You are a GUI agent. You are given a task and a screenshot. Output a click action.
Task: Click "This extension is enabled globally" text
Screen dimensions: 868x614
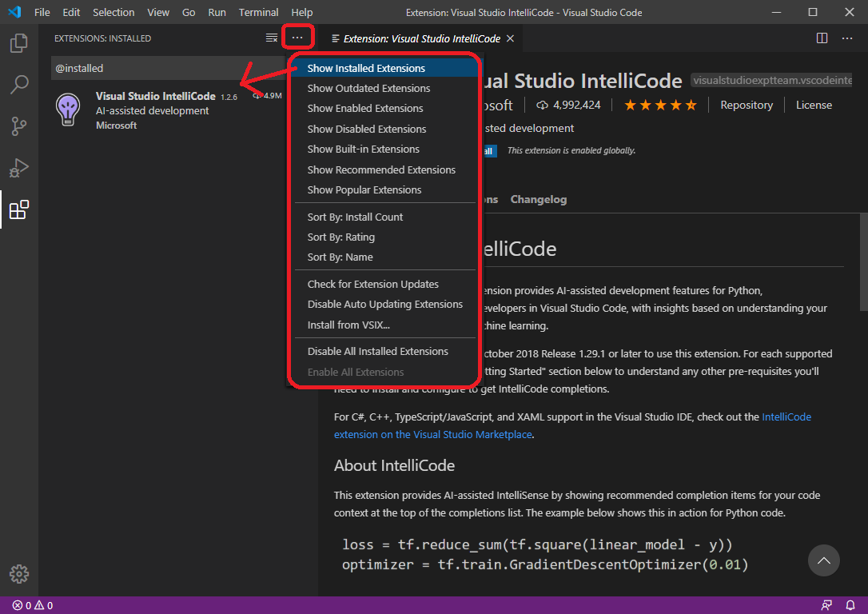[571, 150]
